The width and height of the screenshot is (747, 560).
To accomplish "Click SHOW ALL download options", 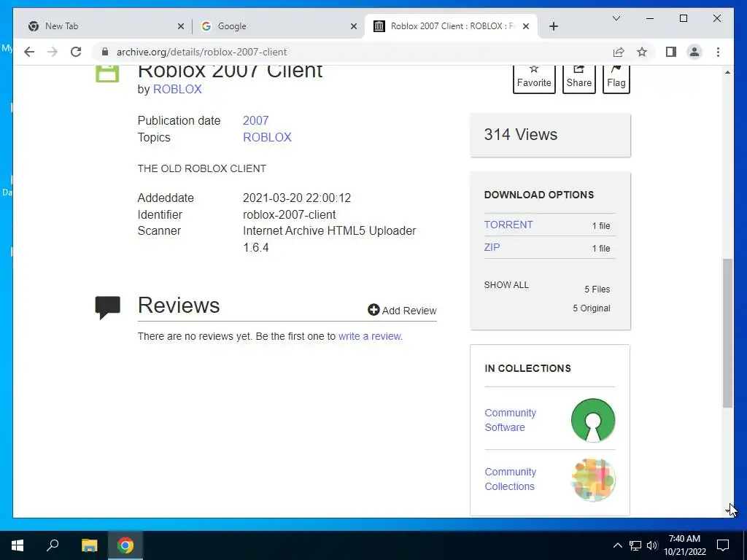I will pos(506,285).
